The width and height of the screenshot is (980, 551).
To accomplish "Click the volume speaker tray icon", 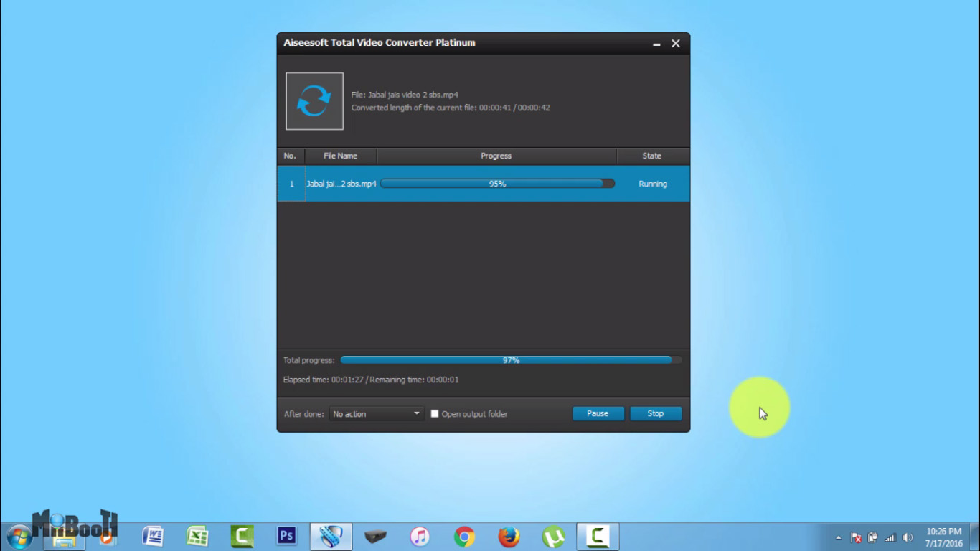I will (908, 537).
